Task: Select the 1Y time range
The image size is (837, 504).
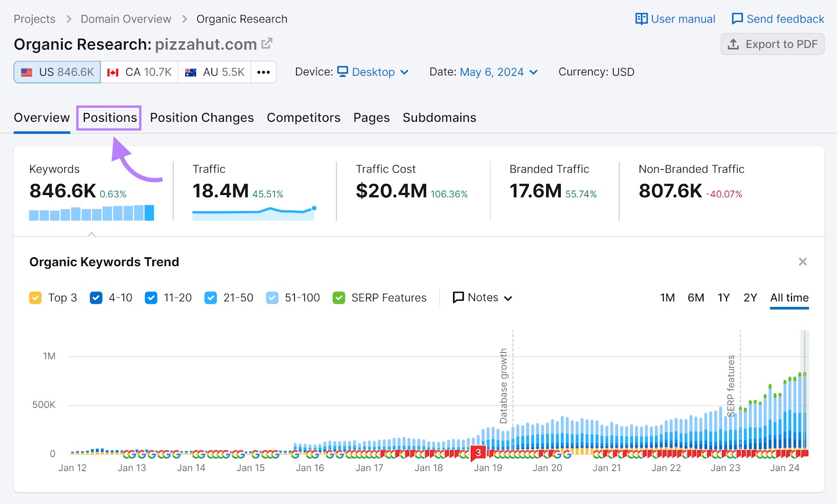Action: point(723,298)
